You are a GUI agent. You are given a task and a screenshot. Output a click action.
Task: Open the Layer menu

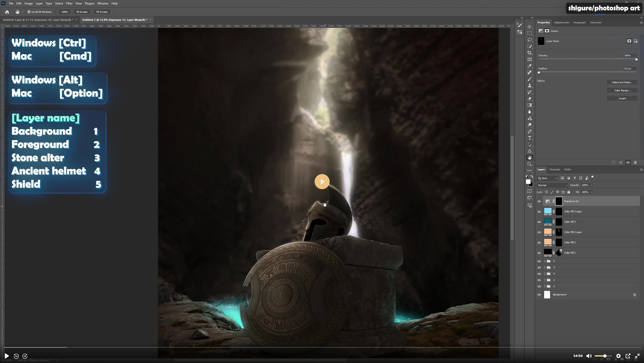(x=39, y=3)
